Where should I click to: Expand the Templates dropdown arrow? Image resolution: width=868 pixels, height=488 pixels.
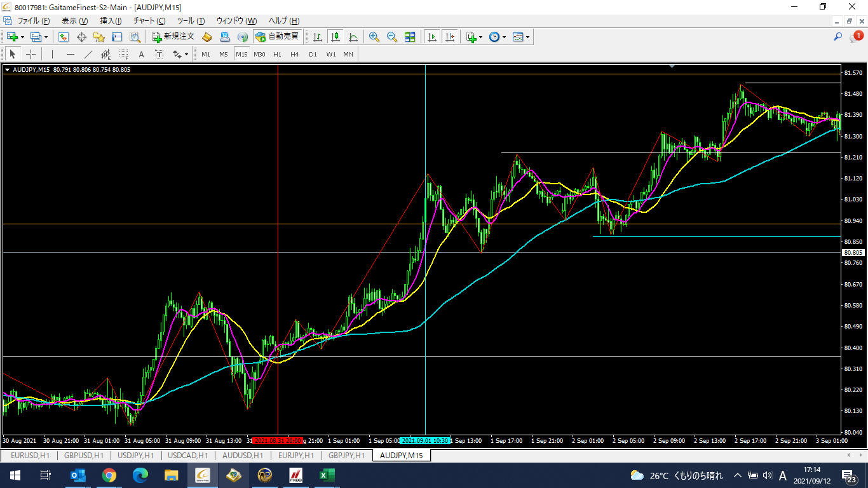[528, 37]
